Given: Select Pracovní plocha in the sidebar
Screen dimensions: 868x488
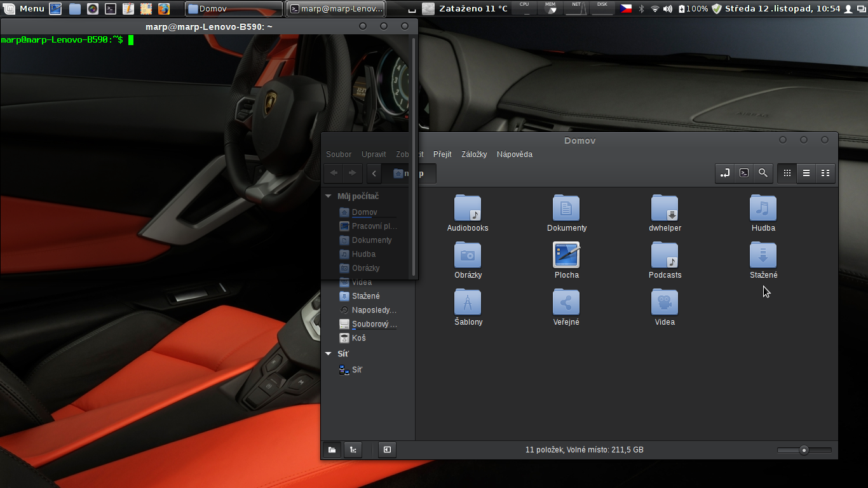Looking at the screenshot, I should [x=367, y=226].
